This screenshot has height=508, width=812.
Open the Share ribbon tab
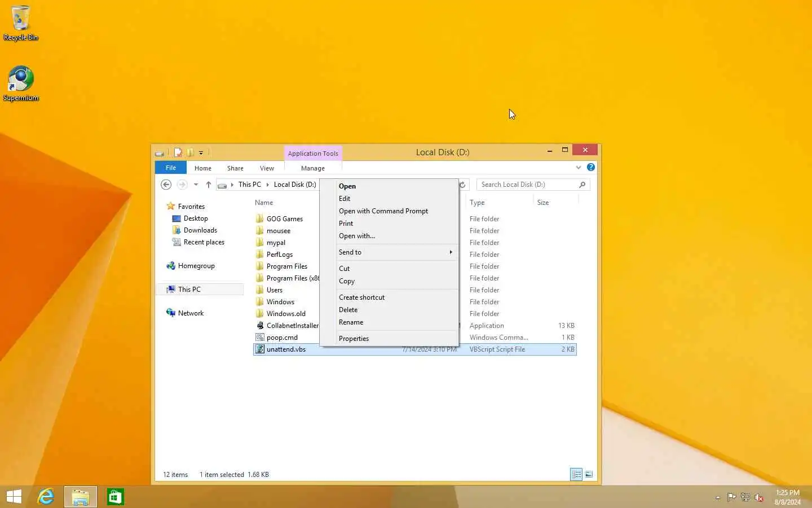pos(235,168)
